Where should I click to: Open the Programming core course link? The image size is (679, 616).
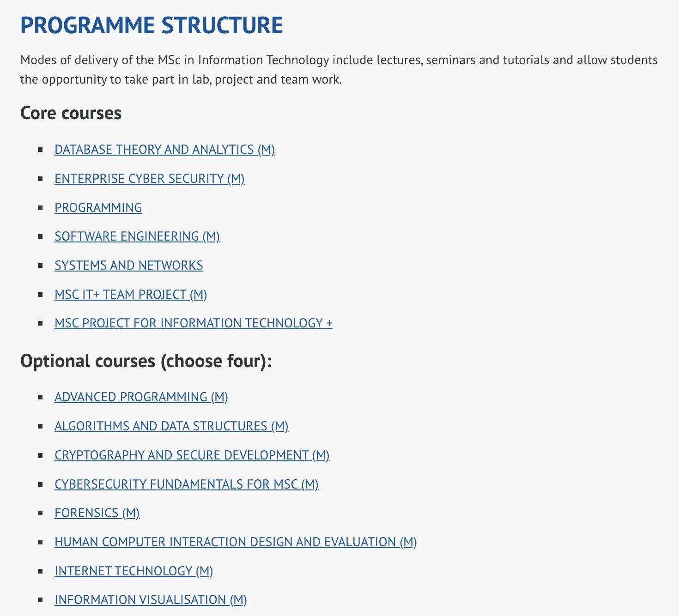tap(98, 208)
